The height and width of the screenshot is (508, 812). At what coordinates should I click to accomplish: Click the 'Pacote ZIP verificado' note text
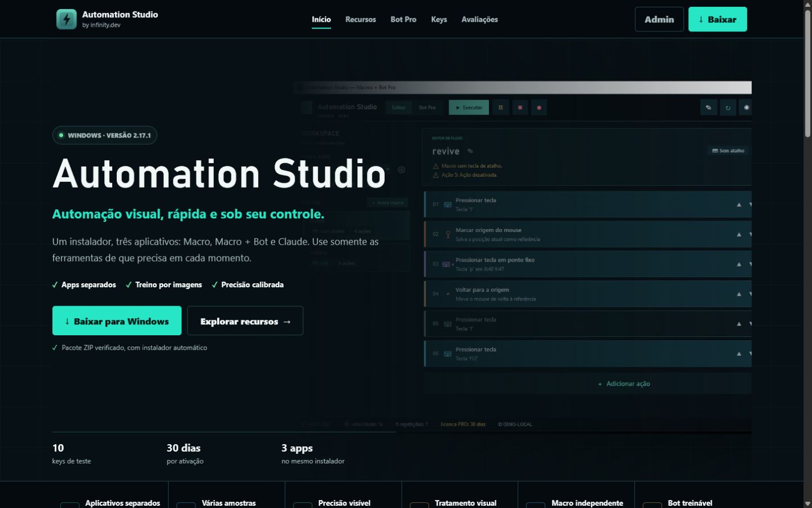pos(134,348)
